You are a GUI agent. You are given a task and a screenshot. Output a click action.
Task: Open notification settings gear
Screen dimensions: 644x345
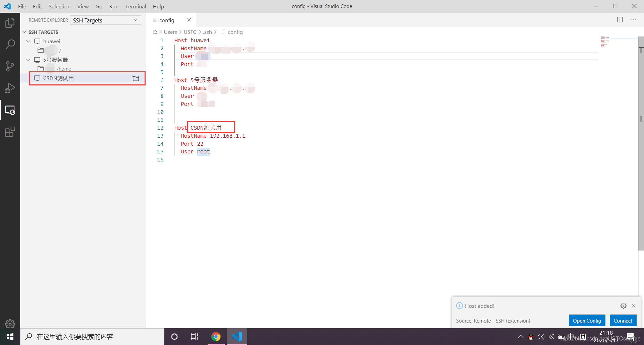click(623, 306)
